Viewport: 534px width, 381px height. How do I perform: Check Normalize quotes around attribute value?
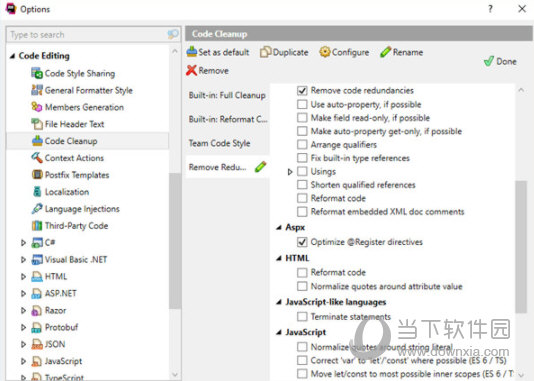pyautogui.click(x=302, y=286)
